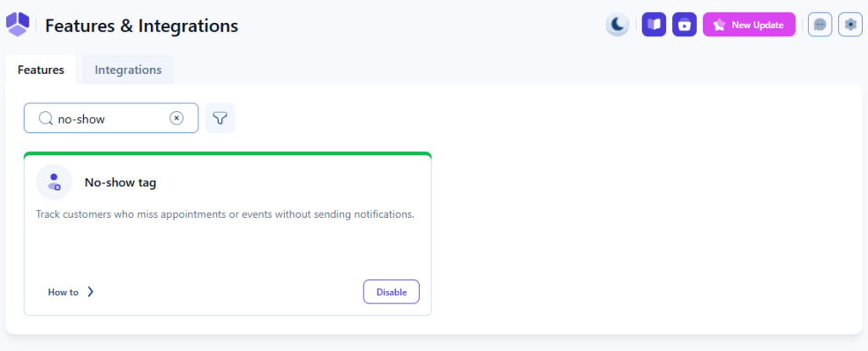Toggle dark mode with the moon icon
The width and height of the screenshot is (868, 351).
(x=617, y=25)
